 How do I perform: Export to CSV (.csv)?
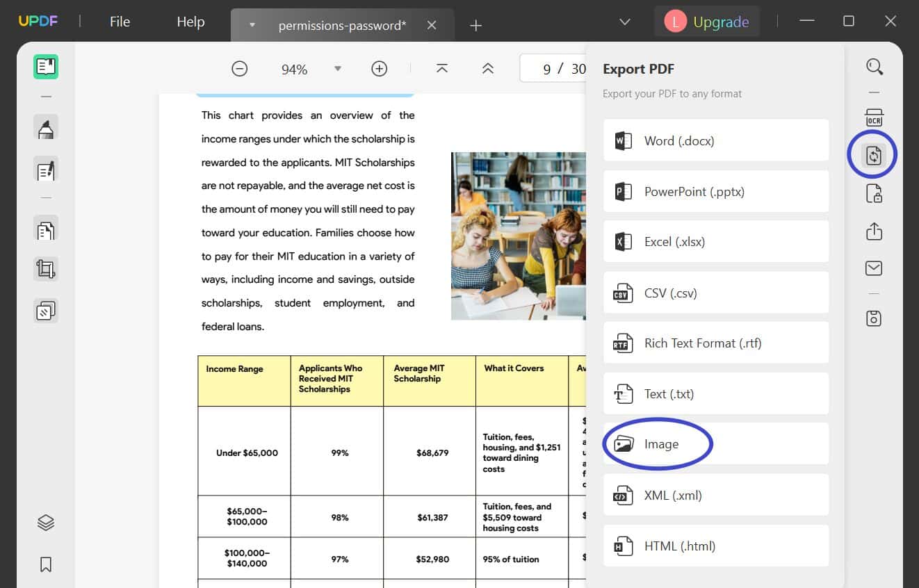[x=716, y=293]
